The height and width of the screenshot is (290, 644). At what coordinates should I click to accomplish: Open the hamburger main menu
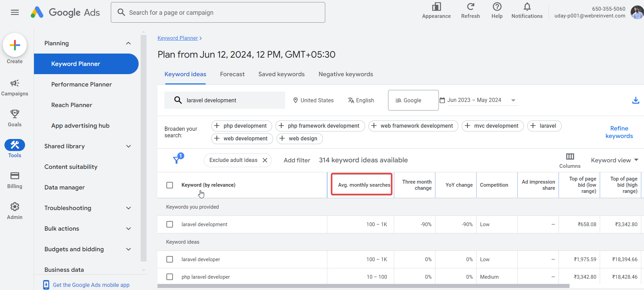click(15, 12)
